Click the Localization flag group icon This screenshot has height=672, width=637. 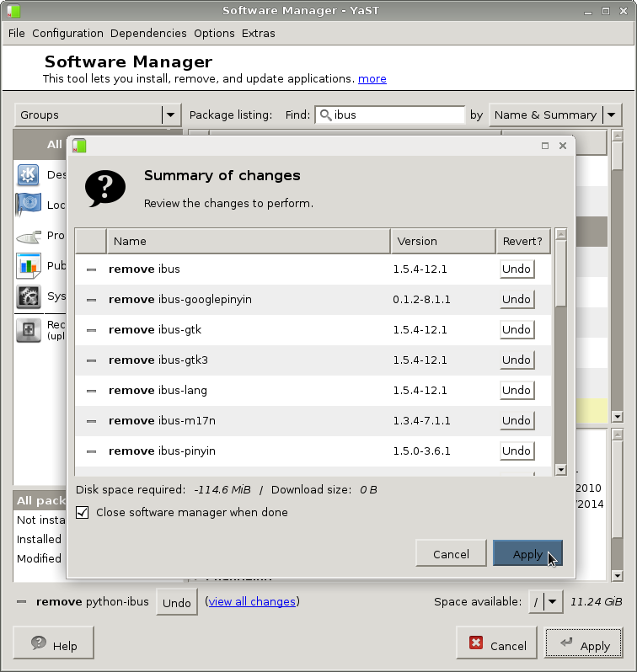pyautogui.click(x=29, y=205)
